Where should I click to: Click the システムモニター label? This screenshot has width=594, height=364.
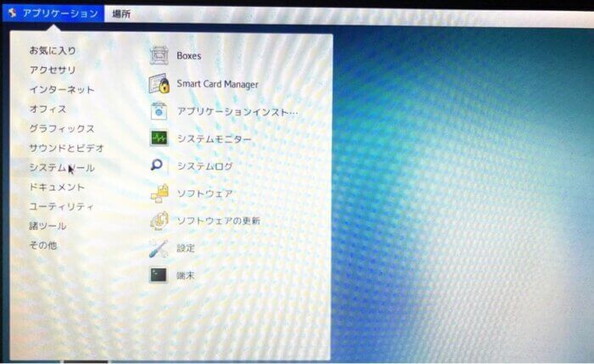(x=215, y=139)
